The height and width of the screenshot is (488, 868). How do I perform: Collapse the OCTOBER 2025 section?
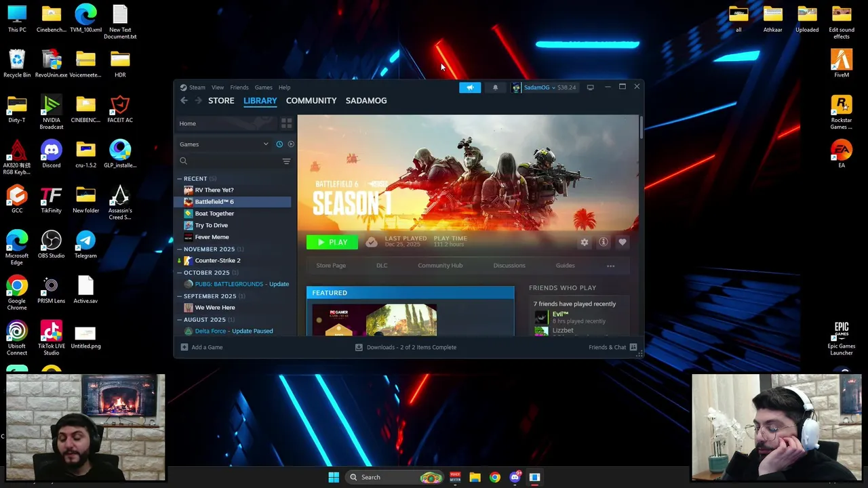[x=180, y=272]
